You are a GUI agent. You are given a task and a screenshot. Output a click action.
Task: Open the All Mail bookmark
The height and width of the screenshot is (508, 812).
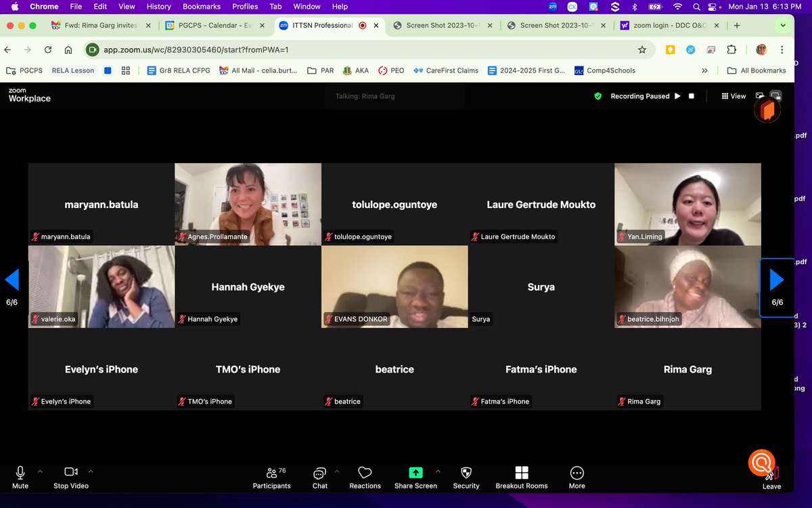258,70
